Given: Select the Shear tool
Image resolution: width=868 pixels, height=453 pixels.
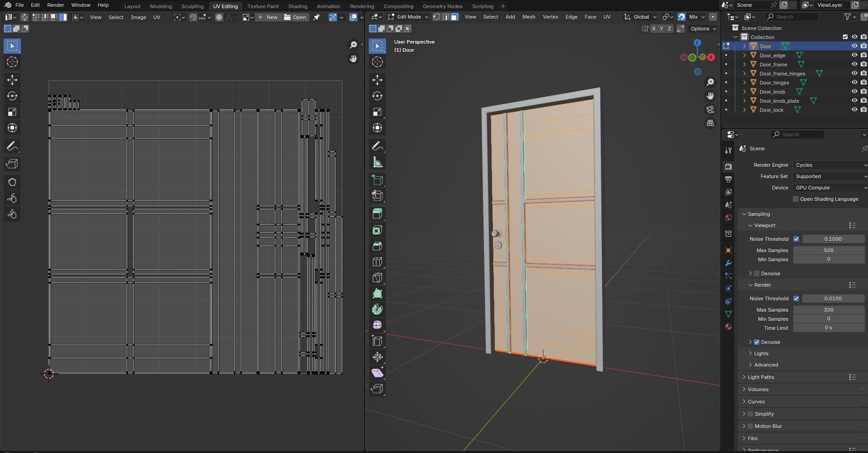Looking at the screenshot, I should point(377,373).
